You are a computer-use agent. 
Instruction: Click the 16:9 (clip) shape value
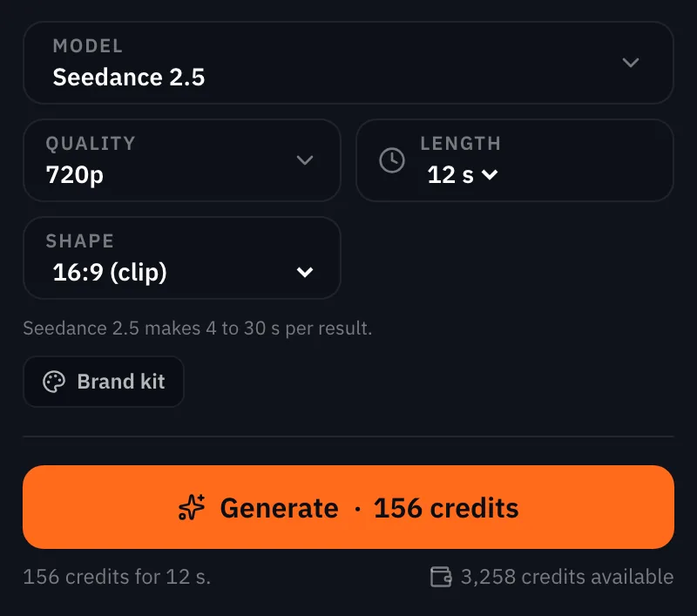click(x=110, y=272)
